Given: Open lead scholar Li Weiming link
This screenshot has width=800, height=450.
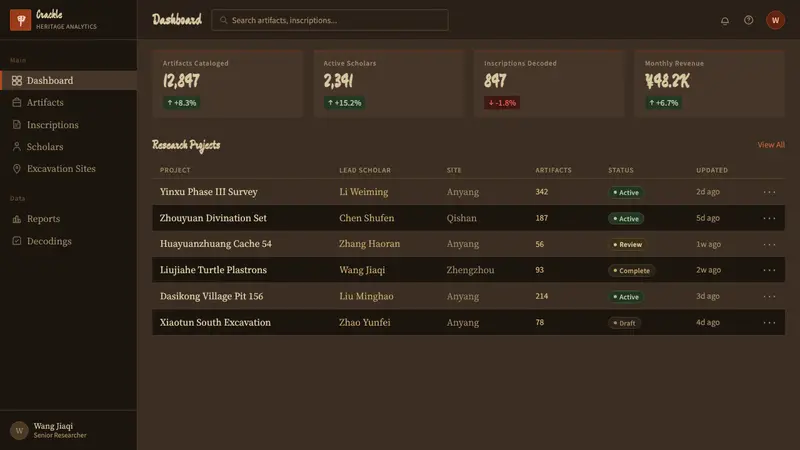Looking at the screenshot, I should [x=363, y=192].
